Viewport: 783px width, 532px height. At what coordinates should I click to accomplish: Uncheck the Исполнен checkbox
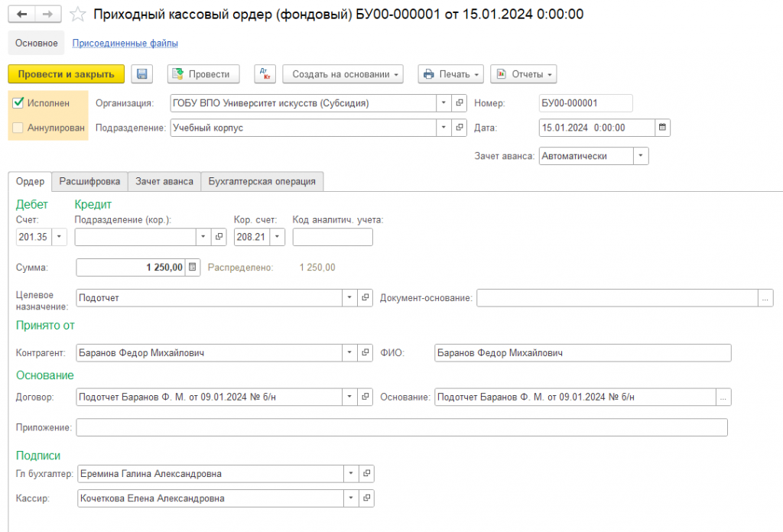click(18, 102)
